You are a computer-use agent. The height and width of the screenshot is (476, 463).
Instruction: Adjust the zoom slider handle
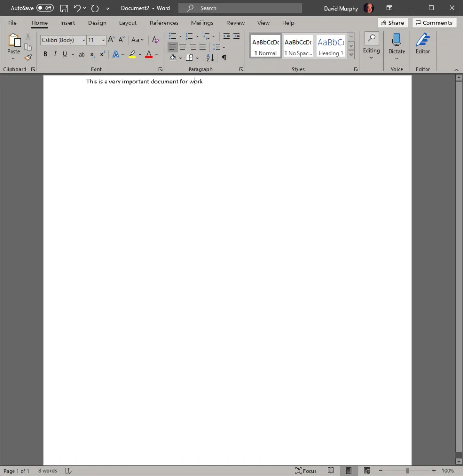pos(407,471)
